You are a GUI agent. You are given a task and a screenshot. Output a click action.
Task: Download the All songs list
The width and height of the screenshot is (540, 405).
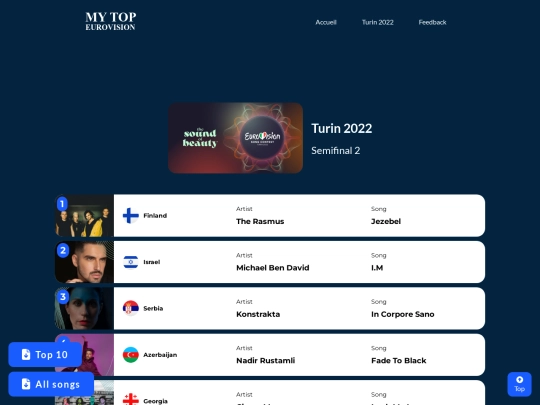(51, 384)
